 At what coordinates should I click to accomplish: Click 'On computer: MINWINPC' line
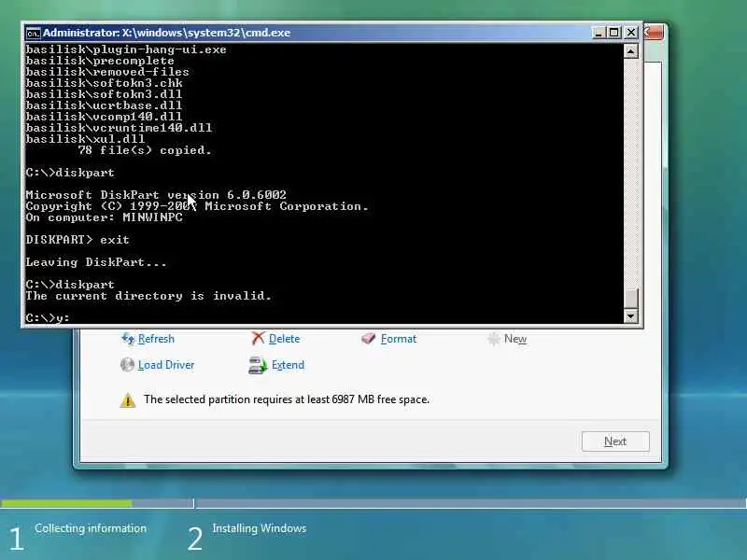click(x=104, y=217)
